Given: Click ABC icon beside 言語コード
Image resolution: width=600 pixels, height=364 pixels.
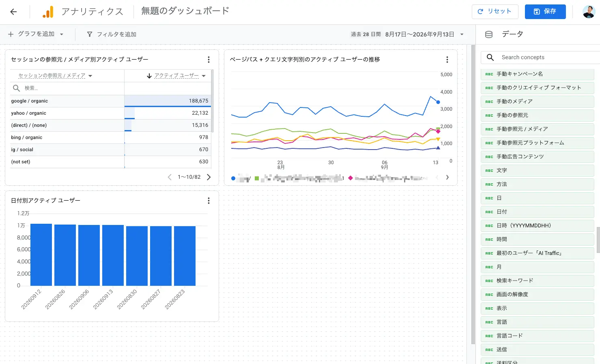Looking at the screenshot, I should [x=489, y=336].
